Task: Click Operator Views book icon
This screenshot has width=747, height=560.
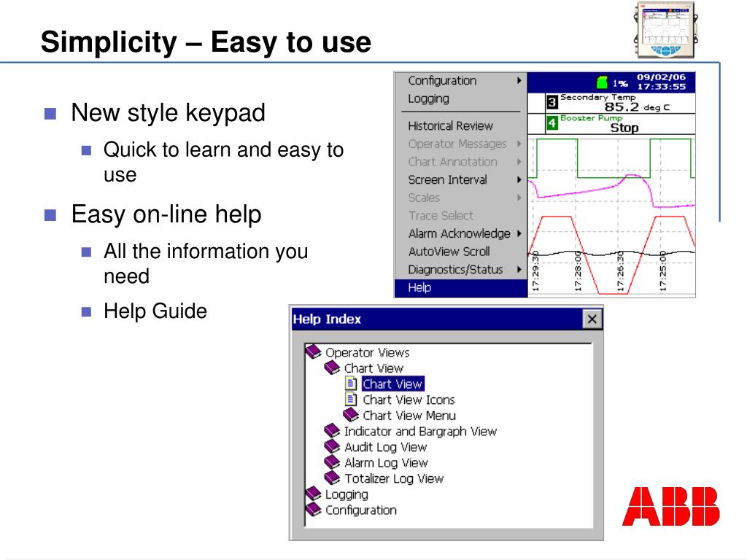Action: (314, 352)
